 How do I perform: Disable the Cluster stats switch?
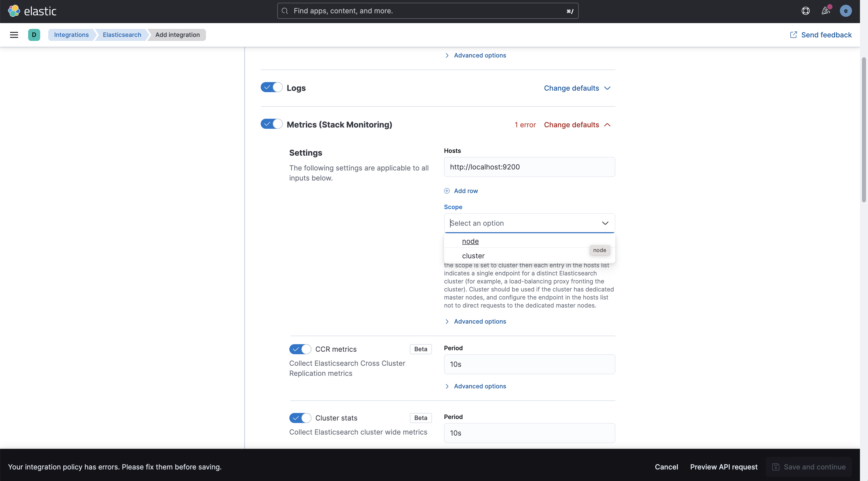(x=300, y=418)
